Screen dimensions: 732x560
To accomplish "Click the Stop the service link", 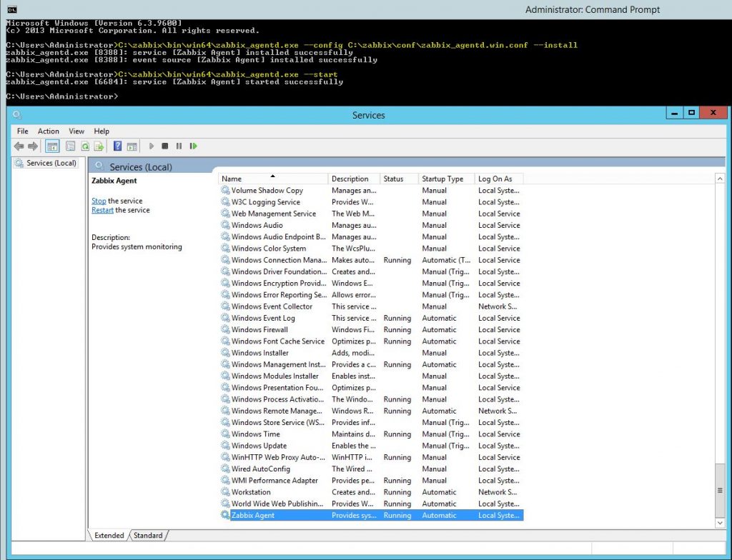I will [99, 201].
